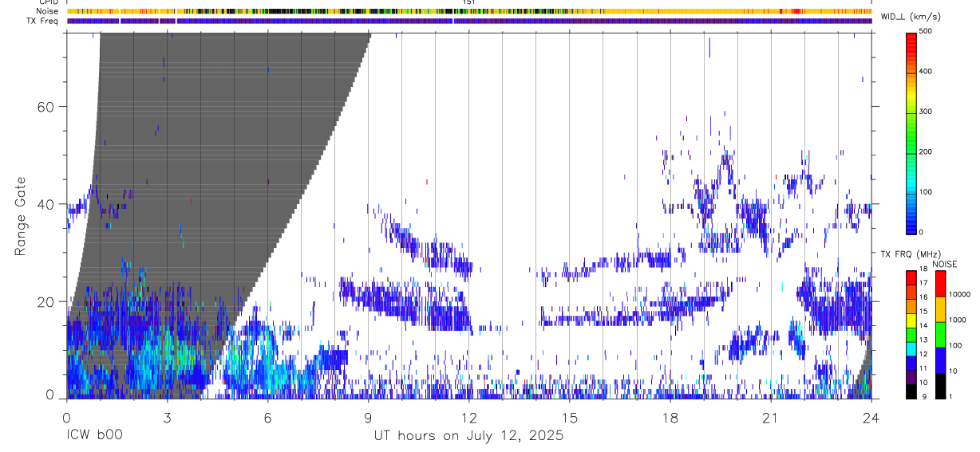Click the 'ICW b00' radar beam label
Image resolution: width=980 pixels, height=452 pixels.
coord(94,436)
